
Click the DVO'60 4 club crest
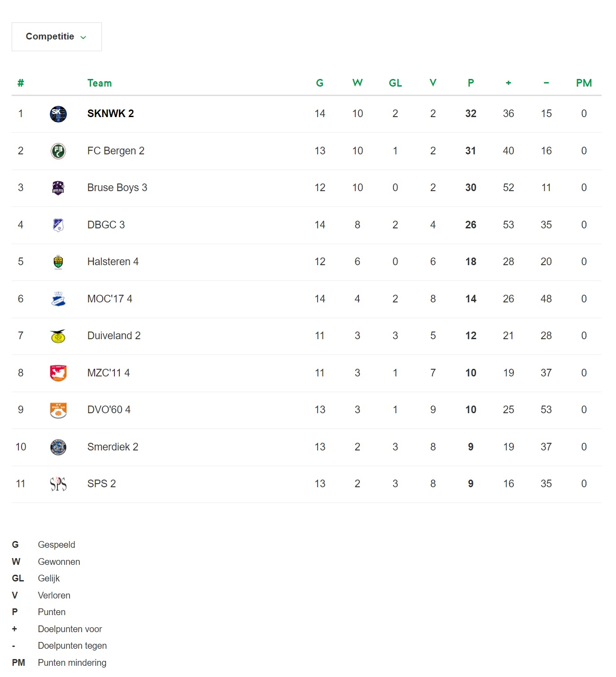coord(58,410)
